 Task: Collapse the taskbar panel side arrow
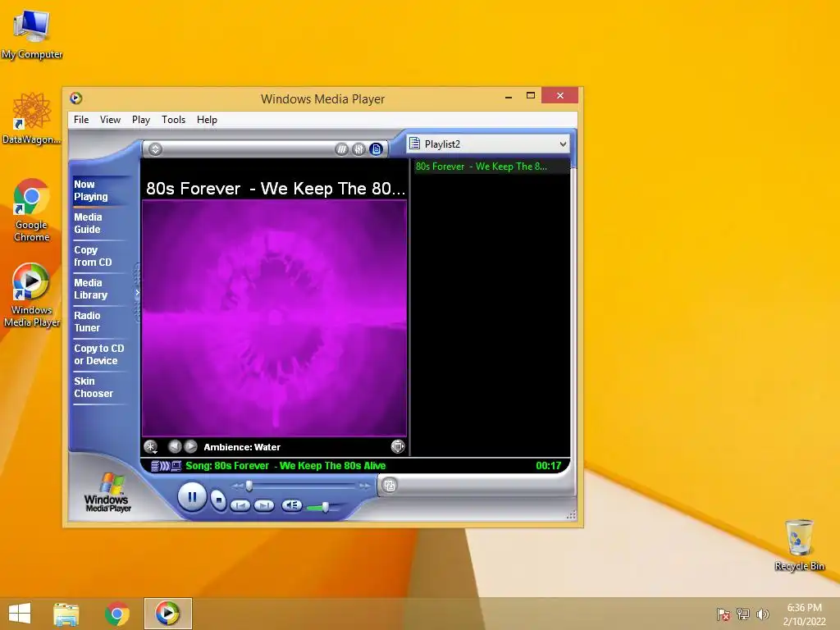(137, 293)
